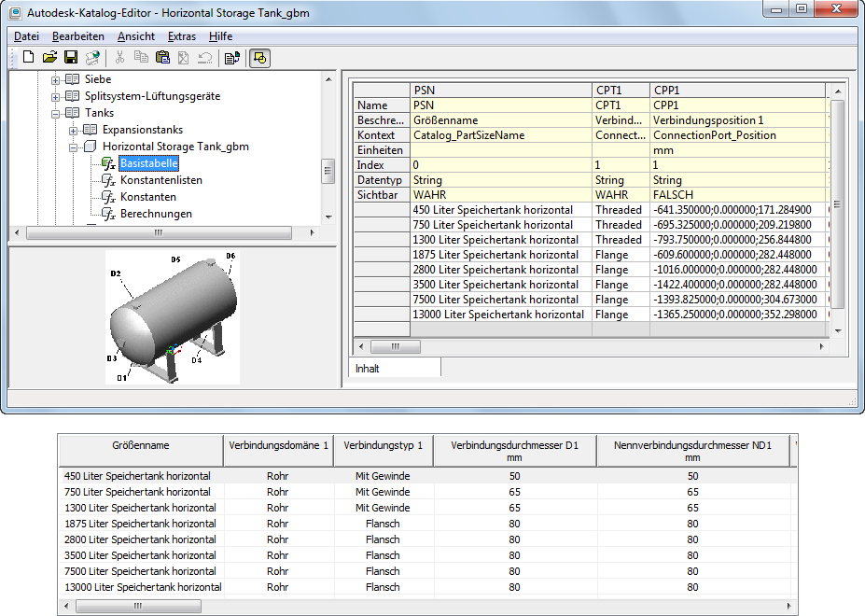Click the base table scroll right arrow

[x=821, y=346]
